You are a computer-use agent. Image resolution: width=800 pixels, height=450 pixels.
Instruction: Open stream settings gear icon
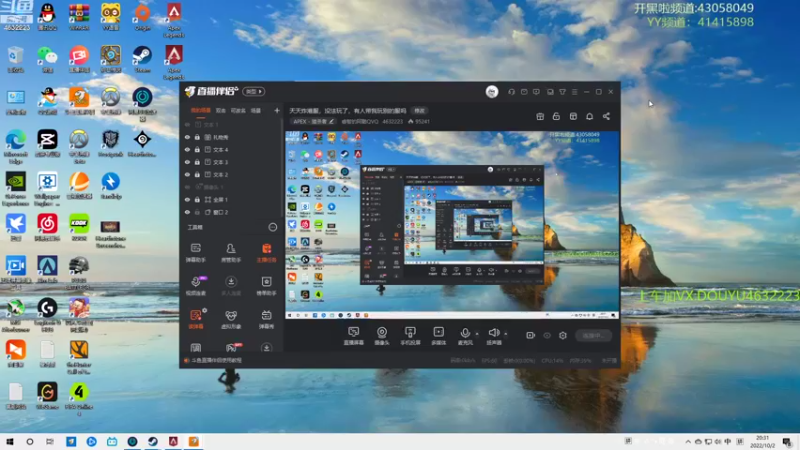[x=563, y=335]
